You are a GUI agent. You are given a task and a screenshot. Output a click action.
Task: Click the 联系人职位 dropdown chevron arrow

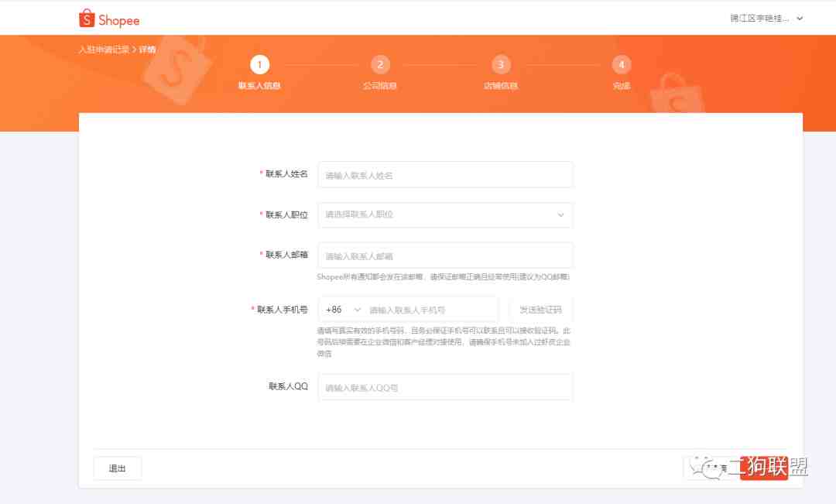pos(560,215)
